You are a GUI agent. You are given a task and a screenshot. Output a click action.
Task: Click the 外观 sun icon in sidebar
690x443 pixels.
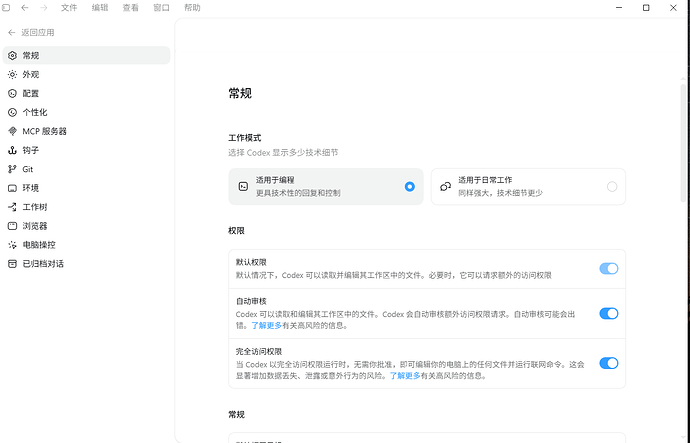coord(12,74)
